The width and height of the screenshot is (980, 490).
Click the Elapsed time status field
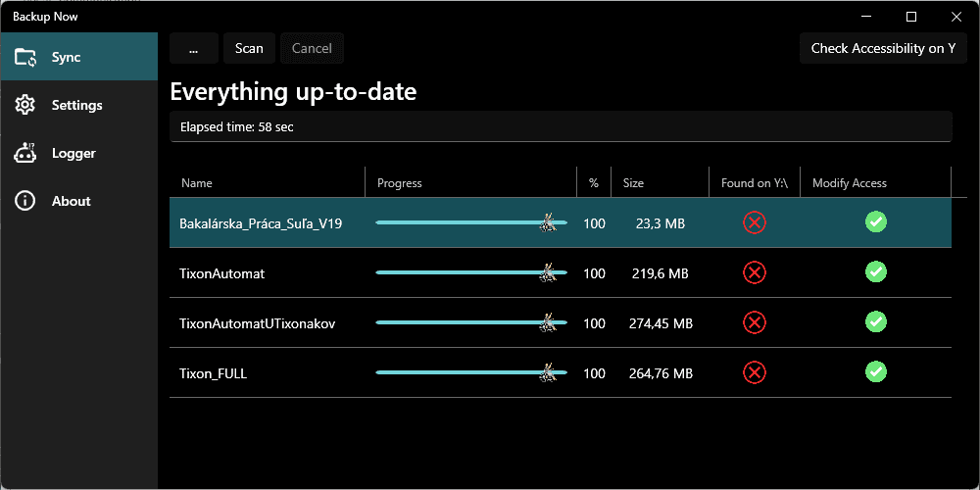tap(560, 126)
